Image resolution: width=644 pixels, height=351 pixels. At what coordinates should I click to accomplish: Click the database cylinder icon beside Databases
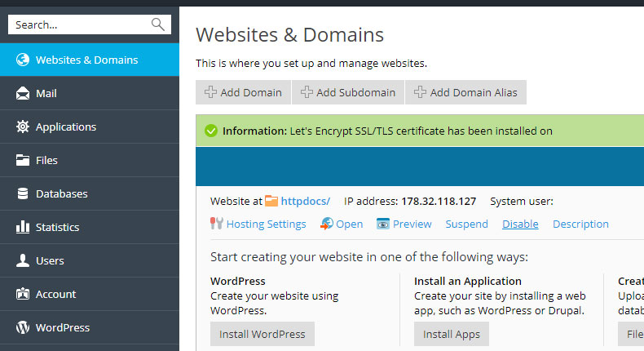click(x=23, y=193)
